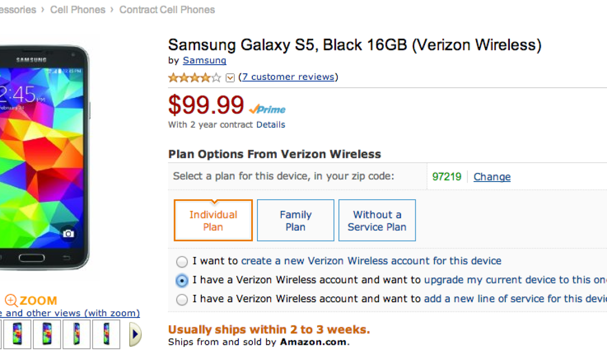Image resolution: width=607 pixels, height=364 pixels.
Task: Select the first full phone thumbnail
Action: pyautogui.click(x=17, y=334)
